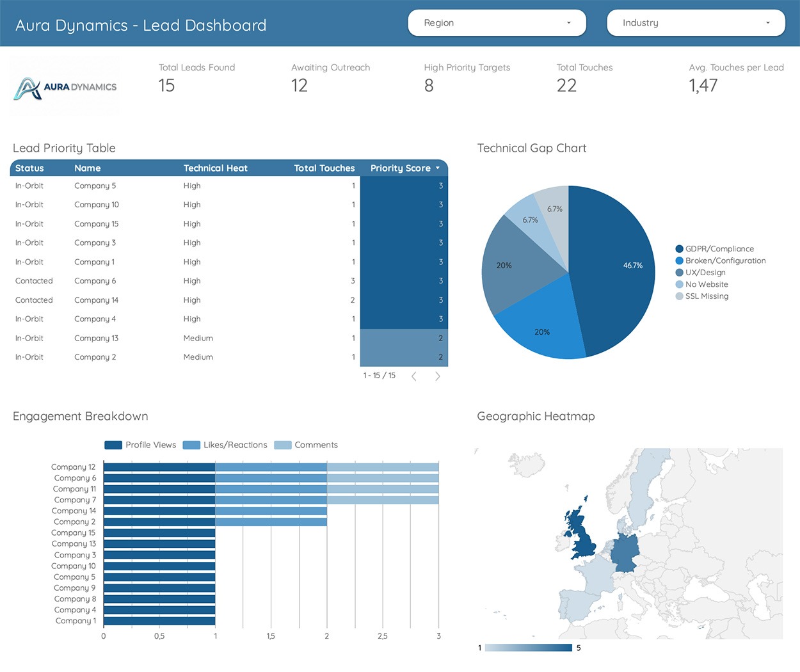Open the Industry filter dropdown
The image size is (800, 672).
point(696,23)
